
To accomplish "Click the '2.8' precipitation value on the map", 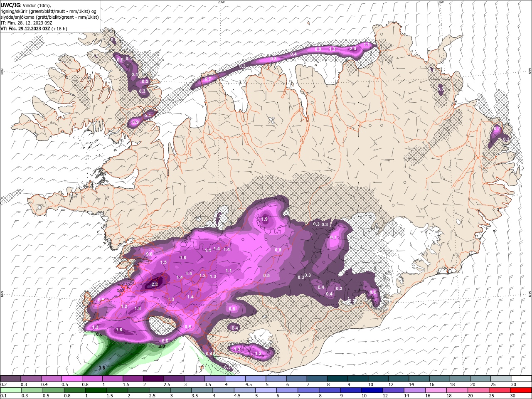I will 155,284.
